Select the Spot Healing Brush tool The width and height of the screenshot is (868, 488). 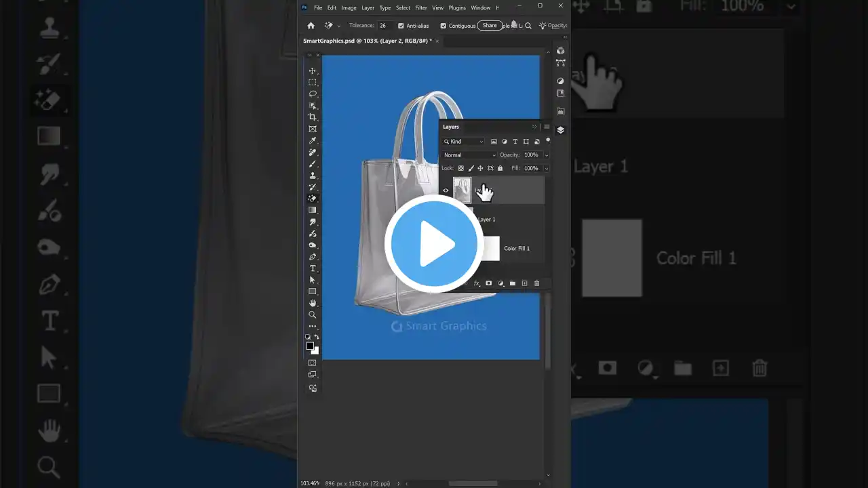[x=313, y=152]
